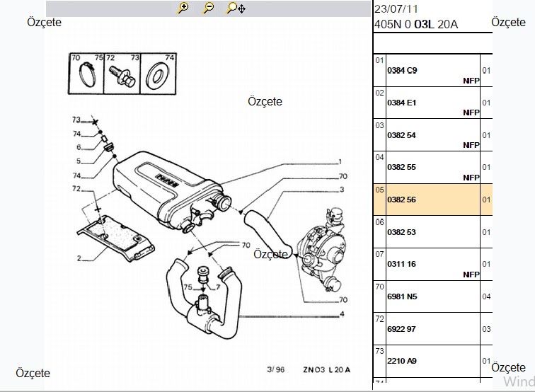
Task: Click the magnifier pan/fit icon
Action: 235,8
